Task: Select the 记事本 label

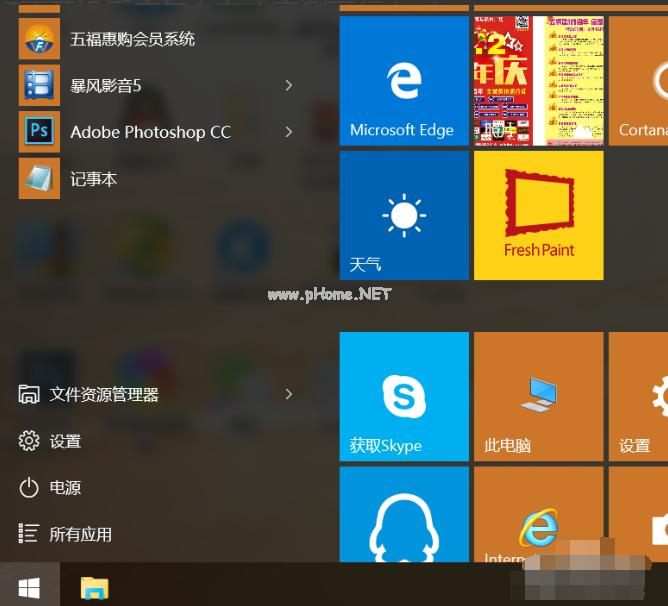Action: click(94, 179)
